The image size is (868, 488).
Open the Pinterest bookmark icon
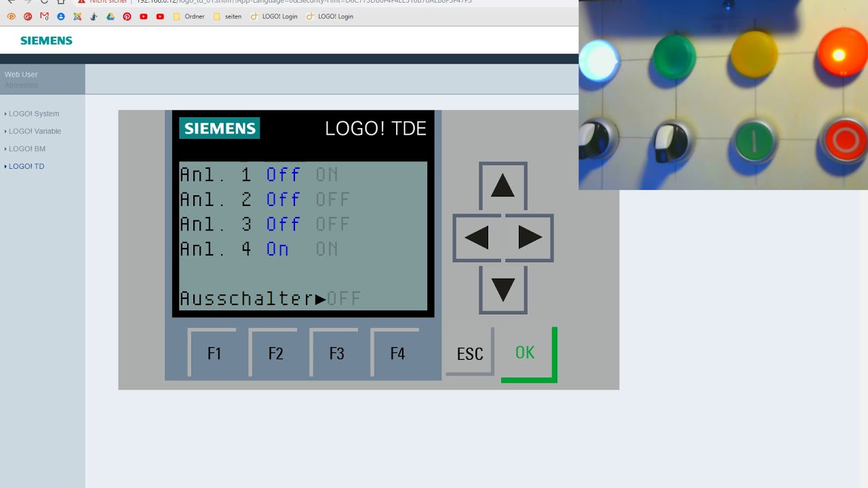[127, 16]
